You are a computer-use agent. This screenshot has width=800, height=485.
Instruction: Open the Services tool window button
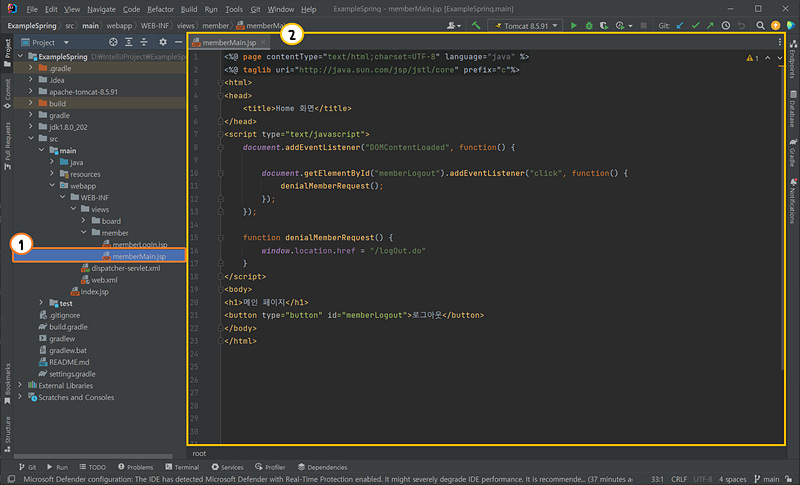pos(228,467)
